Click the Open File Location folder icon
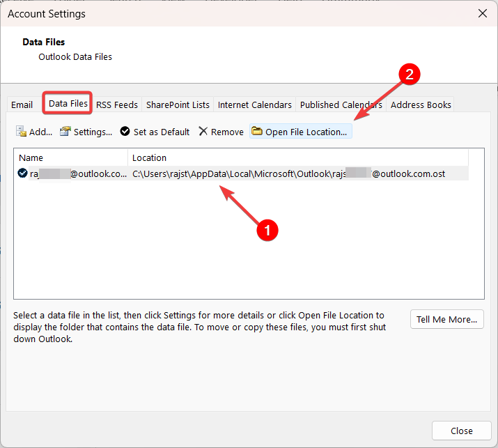The height and width of the screenshot is (448, 498). tap(256, 130)
